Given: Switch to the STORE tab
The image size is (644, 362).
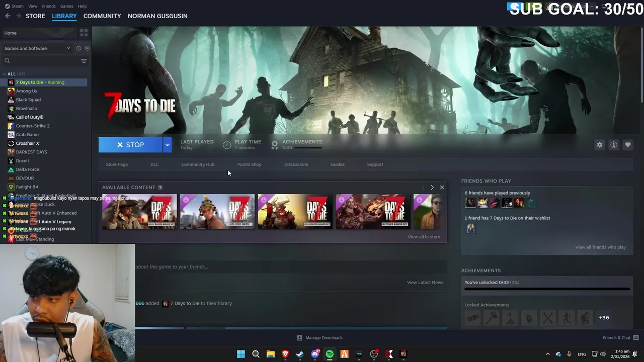Looking at the screenshot, I should pyautogui.click(x=35, y=16).
